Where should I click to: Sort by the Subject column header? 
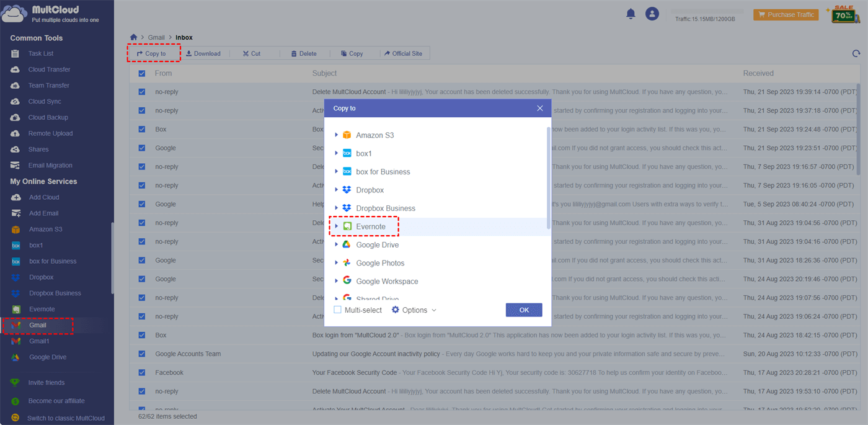pos(325,73)
